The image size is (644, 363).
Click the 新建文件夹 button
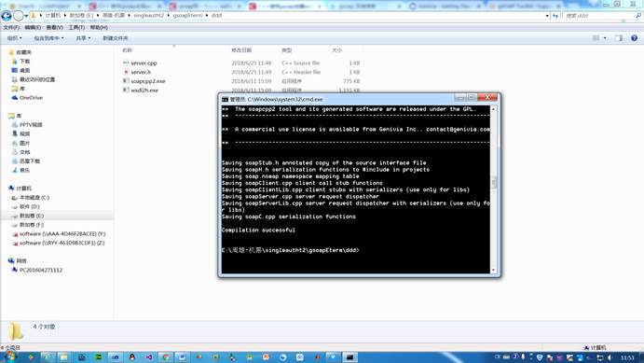115,38
